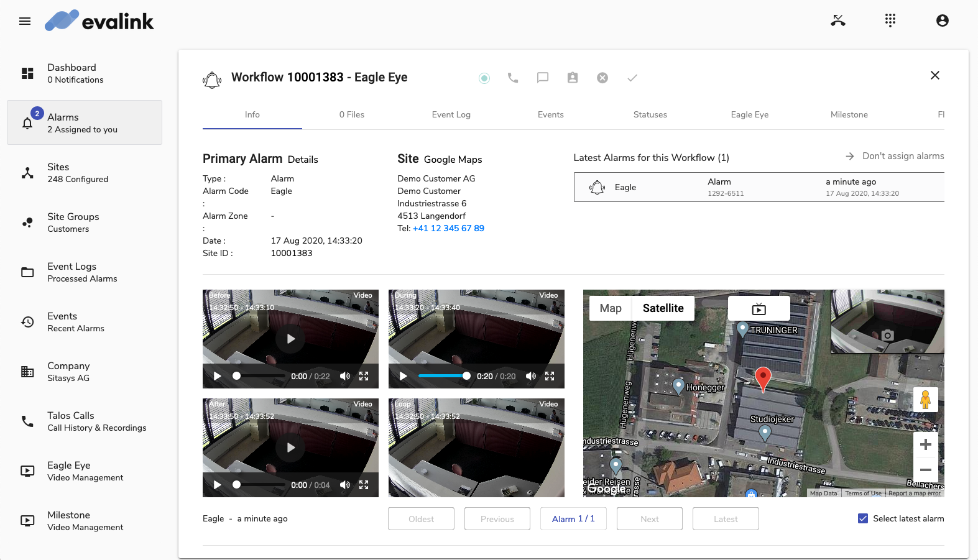The image size is (978, 560).
Task: Click the checkmark complete workflow icon
Action: (632, 78)
